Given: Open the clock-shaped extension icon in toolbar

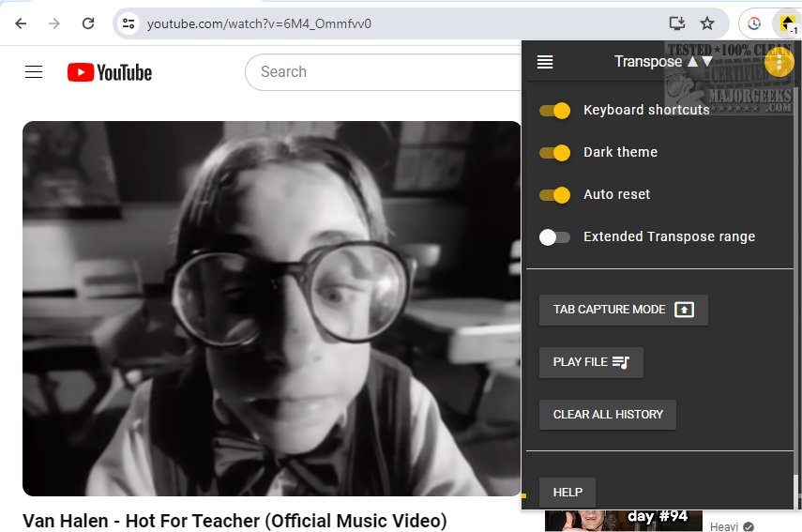Looking at the screenshot, I should pyautogui.click(x=754, y=23).
